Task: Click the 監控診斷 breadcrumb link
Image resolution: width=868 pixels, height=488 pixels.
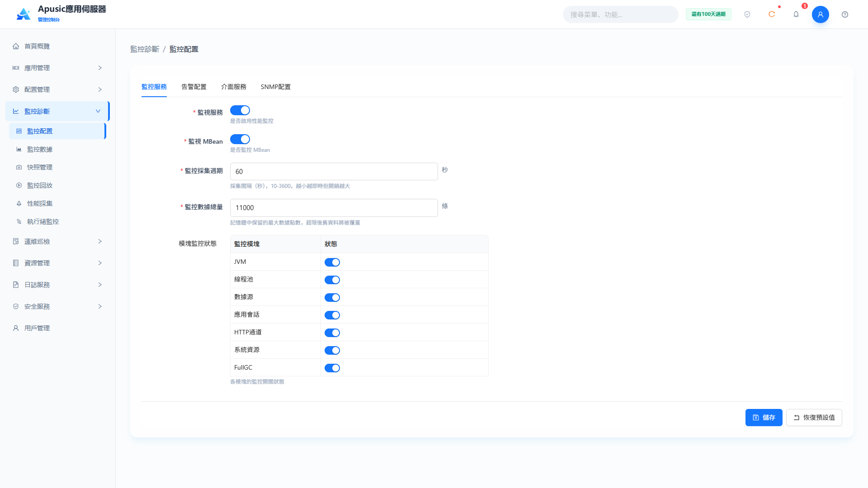Action: coord(145,49)
